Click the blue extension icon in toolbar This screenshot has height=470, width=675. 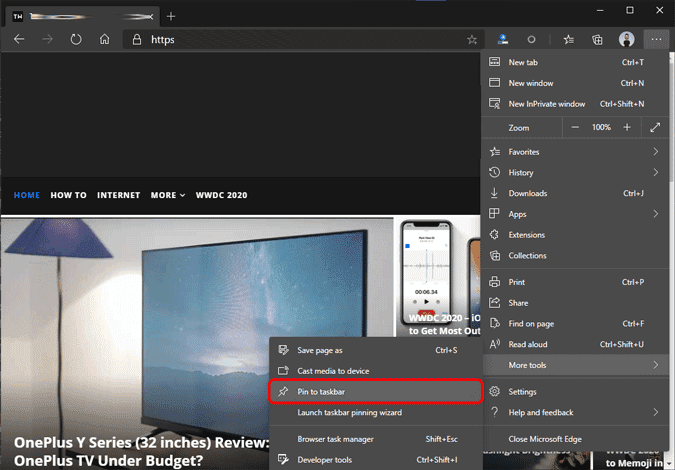click(x=503, y=40)
